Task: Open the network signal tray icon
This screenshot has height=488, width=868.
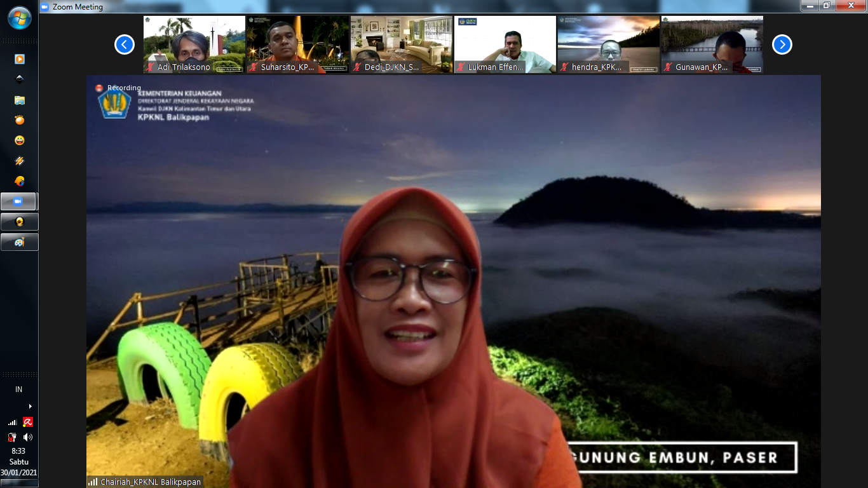Action: 12,422
